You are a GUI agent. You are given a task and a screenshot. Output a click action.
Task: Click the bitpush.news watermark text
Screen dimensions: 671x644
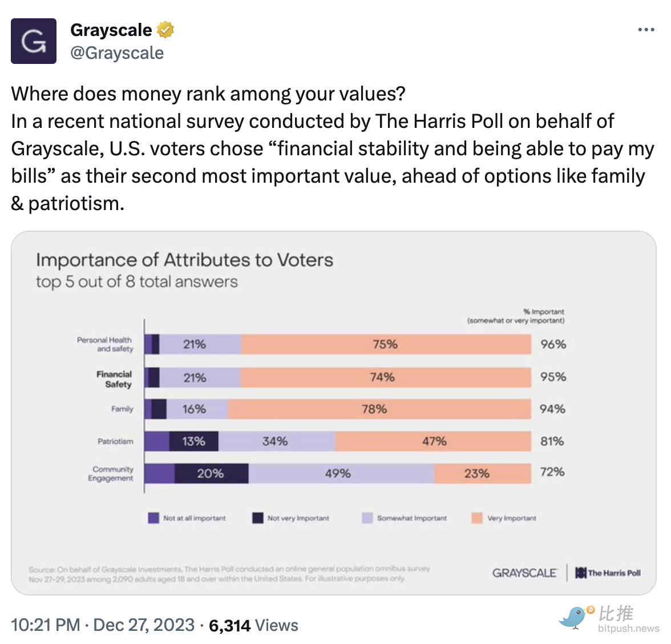click(x=628, y=629)
